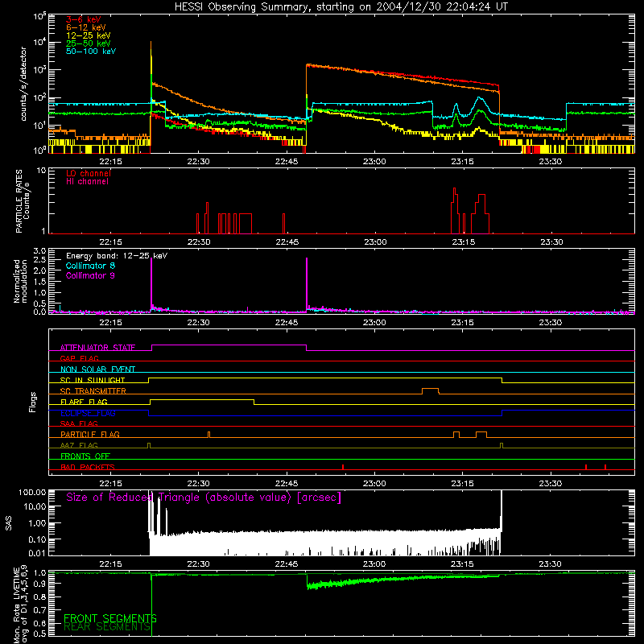Click the 23:30 tick under particle rates plot
Image resolution: width=644 pixels, height=644 pixels.
tap(551, 242)
